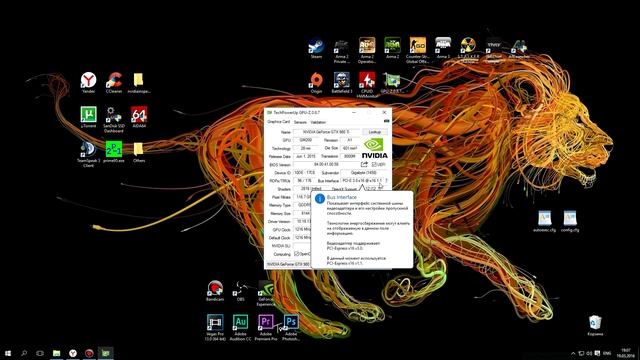Run prime95.exe from the desktop
640x360 pixels.
pyautogui.click(x=113, y=152)
